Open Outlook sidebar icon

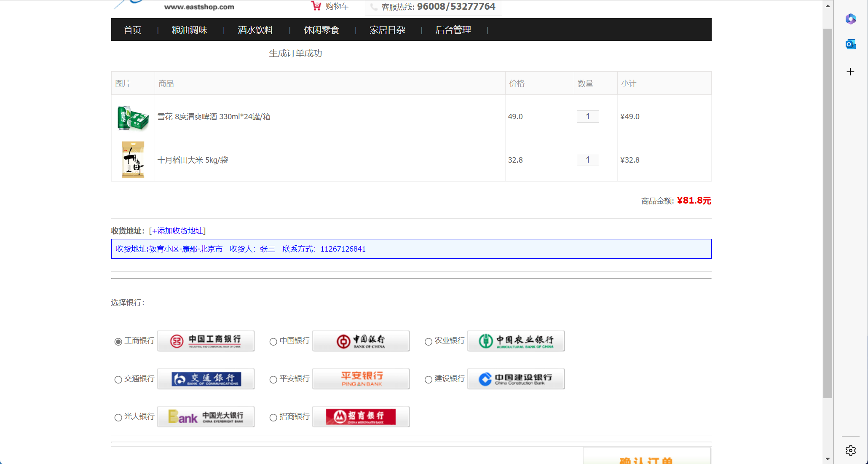pyautogui.click(x=850, y=44)
